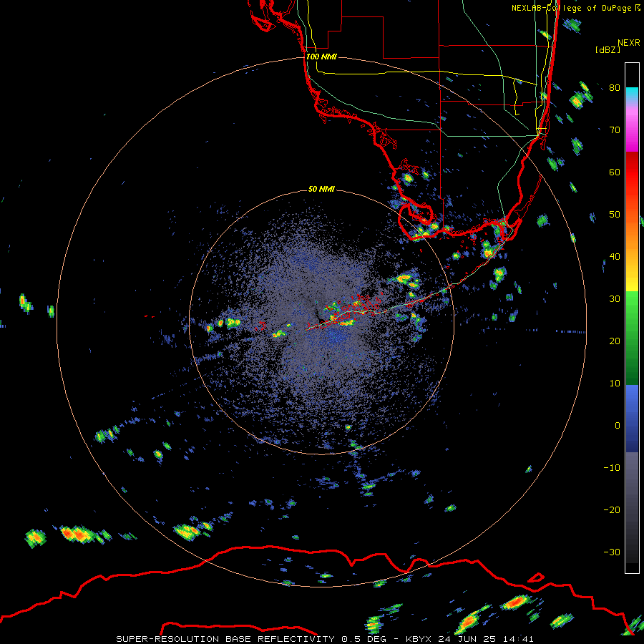Select the -30 value on the dBZ scale
644x644 pixels.
tap(612, 552)
